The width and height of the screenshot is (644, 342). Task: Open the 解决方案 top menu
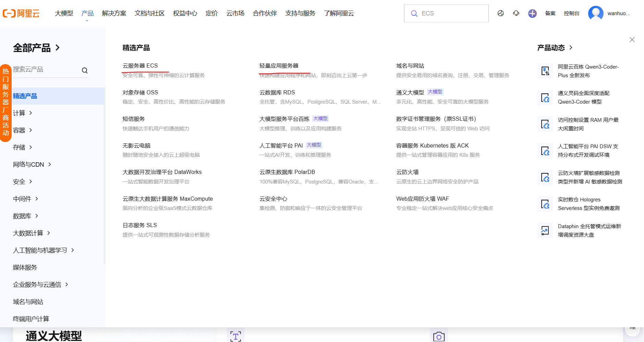click(x=114, y=13)
